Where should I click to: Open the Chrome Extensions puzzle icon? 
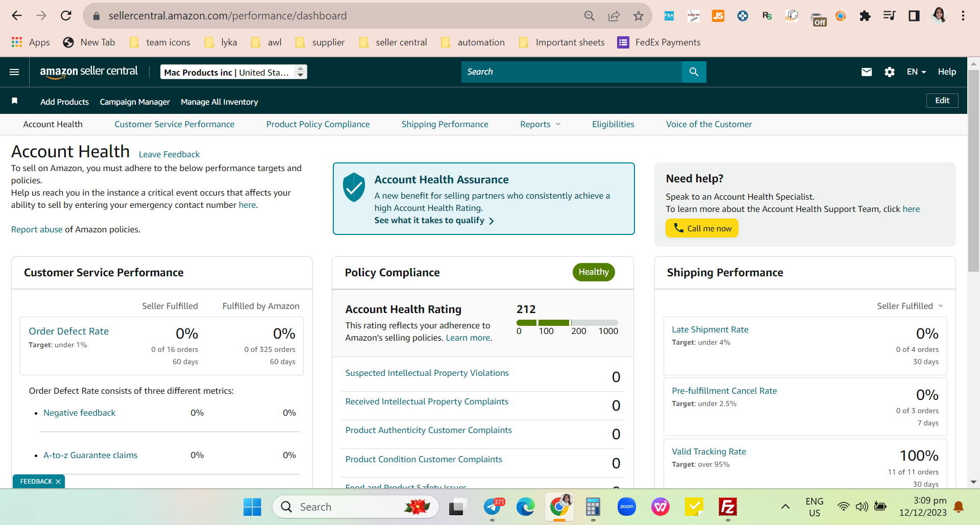pos(865,16)
